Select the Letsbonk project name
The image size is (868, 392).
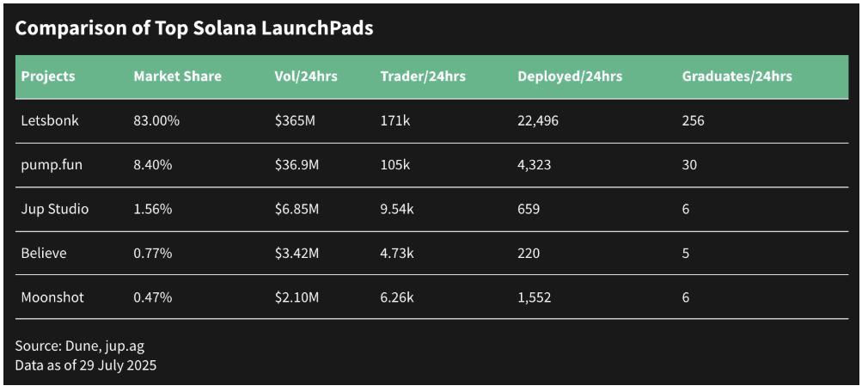coord(50,121)
